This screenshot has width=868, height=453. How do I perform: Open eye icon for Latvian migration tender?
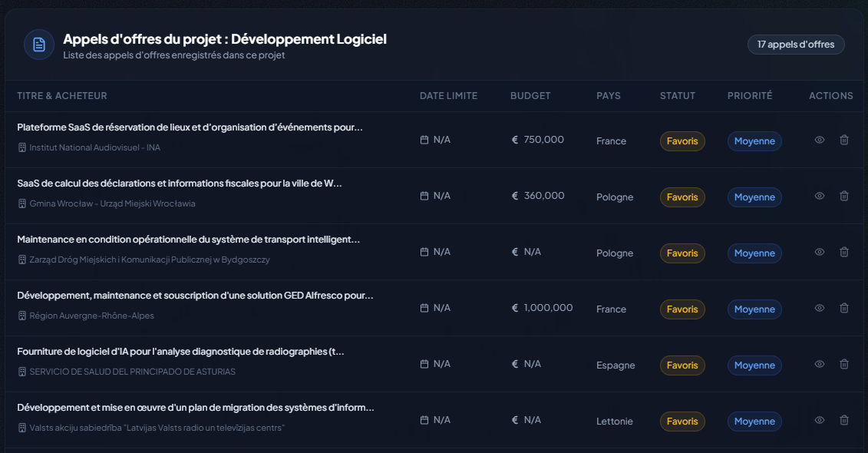pos(820,421)
